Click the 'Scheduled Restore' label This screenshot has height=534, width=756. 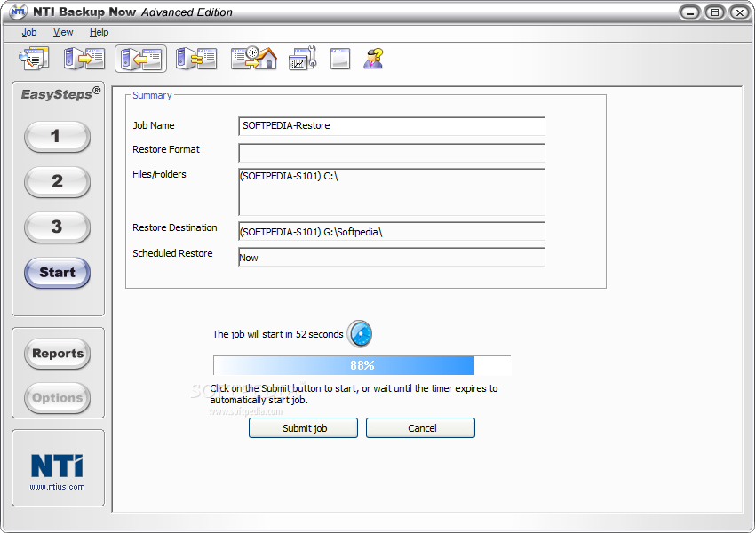tap(172, 253)
